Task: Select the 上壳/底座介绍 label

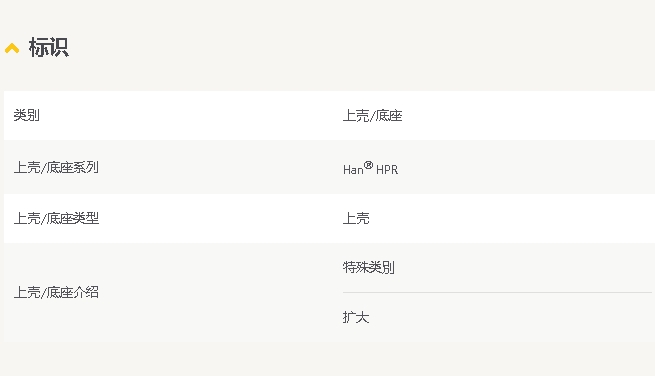Action: tap(56, 292)
